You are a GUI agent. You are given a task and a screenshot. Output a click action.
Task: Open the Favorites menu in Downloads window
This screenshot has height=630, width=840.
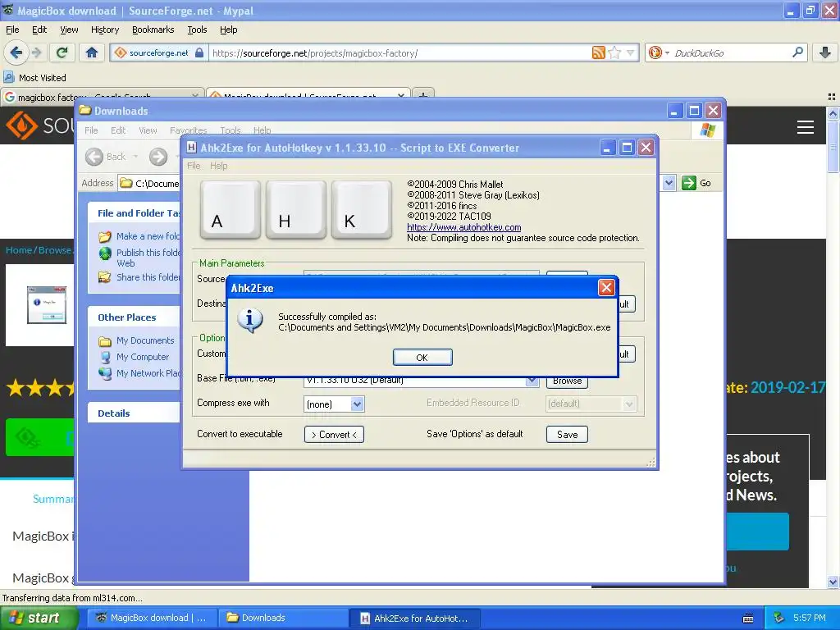188,130
